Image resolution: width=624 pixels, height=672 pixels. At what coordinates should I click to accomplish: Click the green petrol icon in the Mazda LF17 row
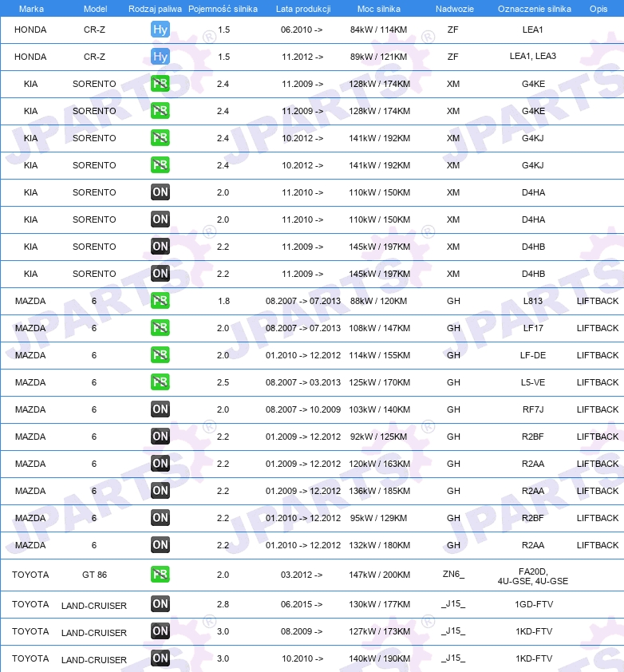pyautogui.click(x=160, y=328)
